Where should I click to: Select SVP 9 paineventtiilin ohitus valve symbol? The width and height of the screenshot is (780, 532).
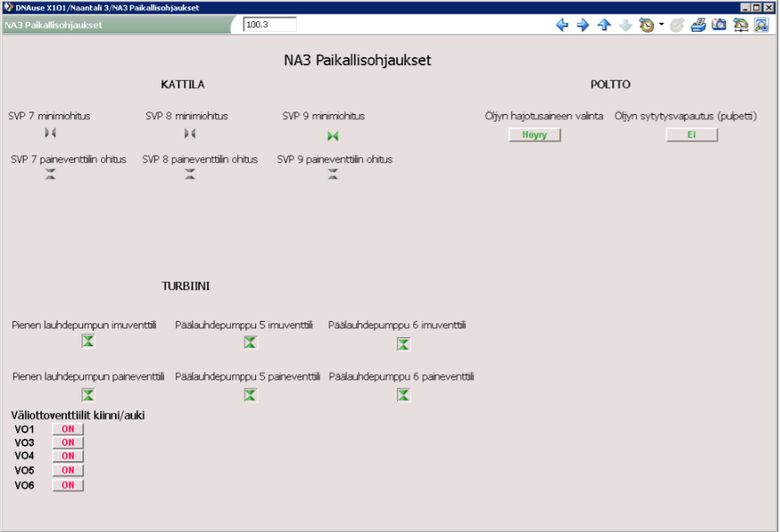[333, 174]
